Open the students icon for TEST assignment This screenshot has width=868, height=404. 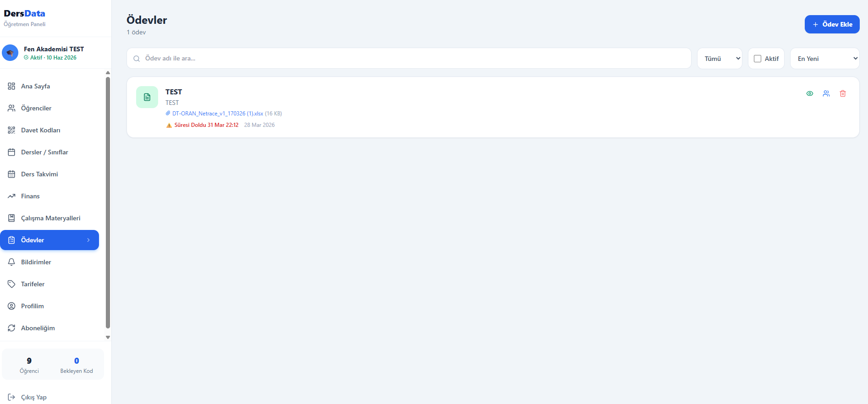[x=826, y=93]
